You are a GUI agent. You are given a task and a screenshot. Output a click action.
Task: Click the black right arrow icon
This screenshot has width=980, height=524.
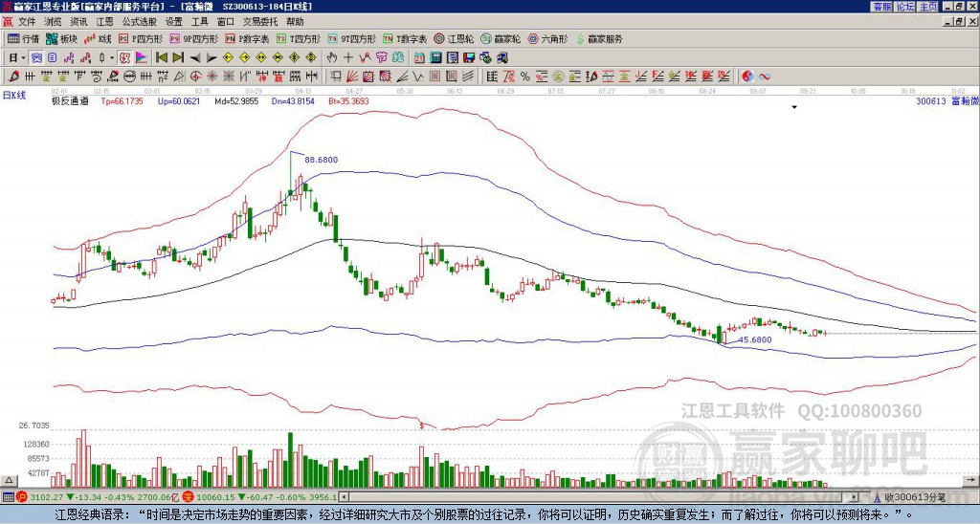click(212, 58)
